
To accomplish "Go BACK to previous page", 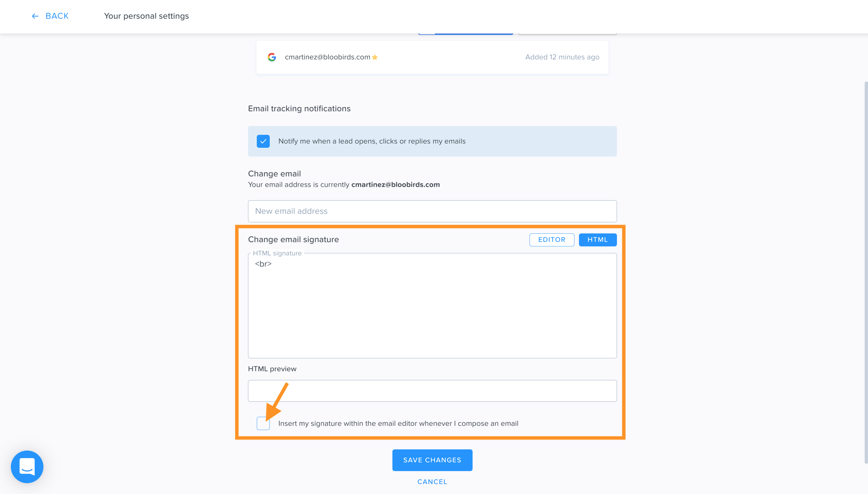I will [x=57, y=16].
